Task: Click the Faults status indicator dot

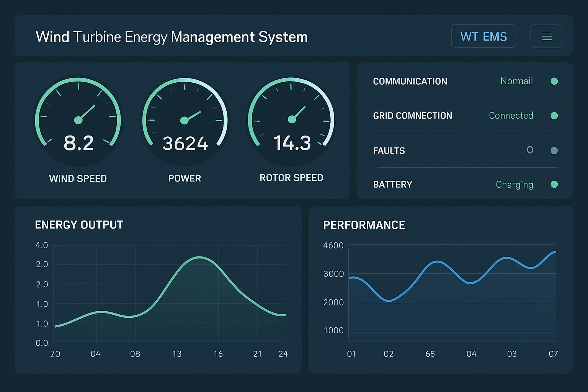Action: [554, 150]
